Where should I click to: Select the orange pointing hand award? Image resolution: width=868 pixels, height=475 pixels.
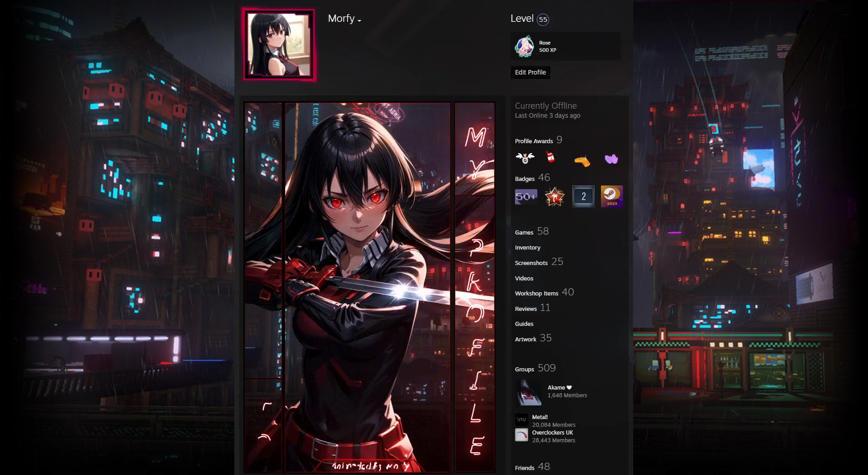click(582, 160)
